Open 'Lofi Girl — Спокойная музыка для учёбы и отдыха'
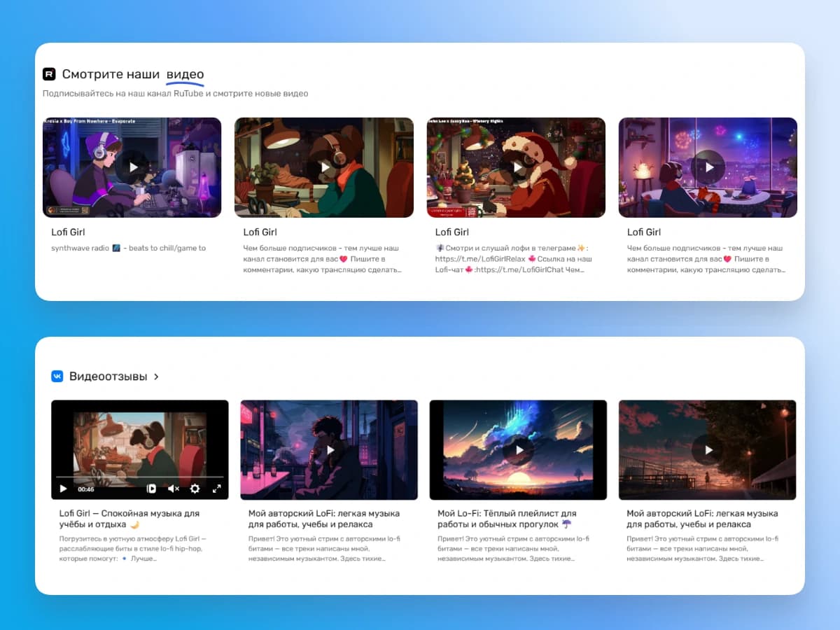Screen dimensions: 840x630 point(130,519)
